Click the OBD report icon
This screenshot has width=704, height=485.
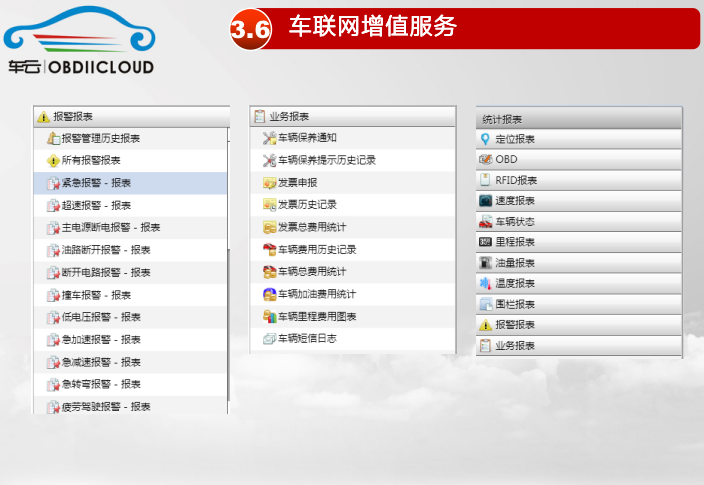point(486,160)
